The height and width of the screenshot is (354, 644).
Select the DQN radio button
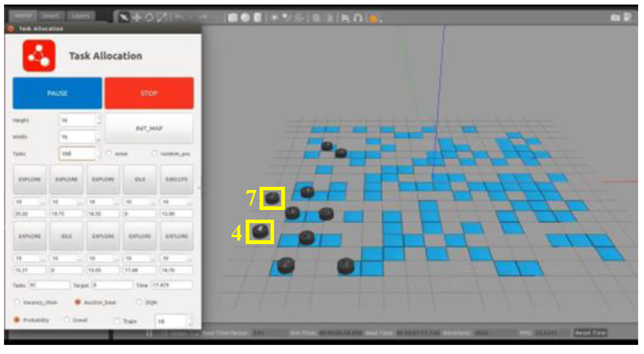[x=139, y=302]
